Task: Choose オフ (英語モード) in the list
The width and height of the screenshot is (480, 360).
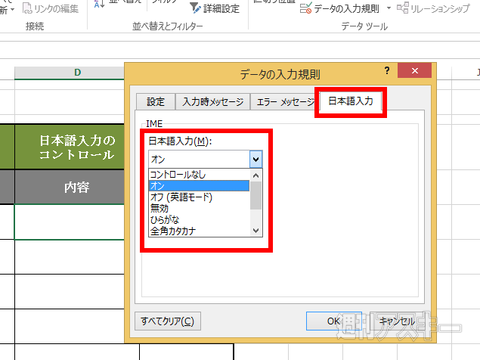Action: tap(199, 197)
